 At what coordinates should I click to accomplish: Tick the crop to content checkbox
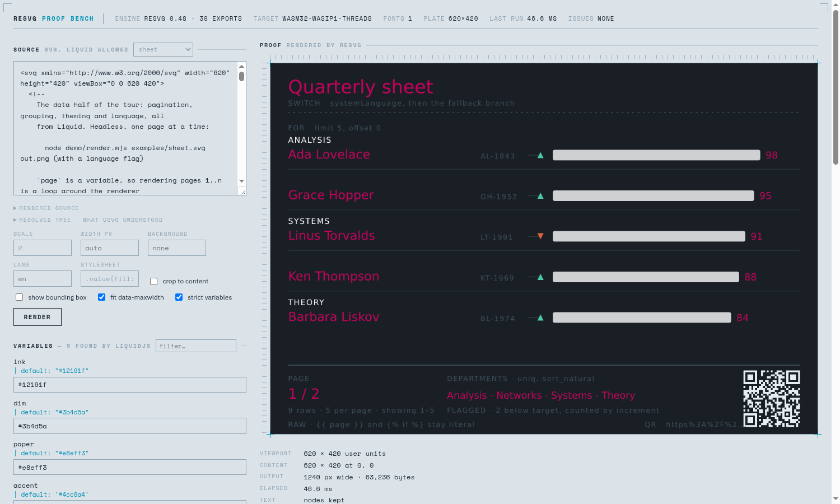153,281
